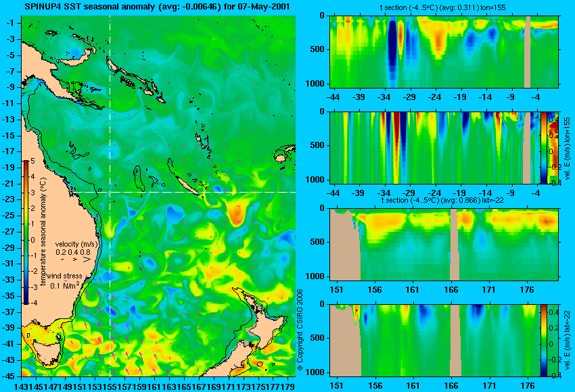Click the lat=-22 temperature section plot
This screenshot has height=392, width=575.
(444, 245)
